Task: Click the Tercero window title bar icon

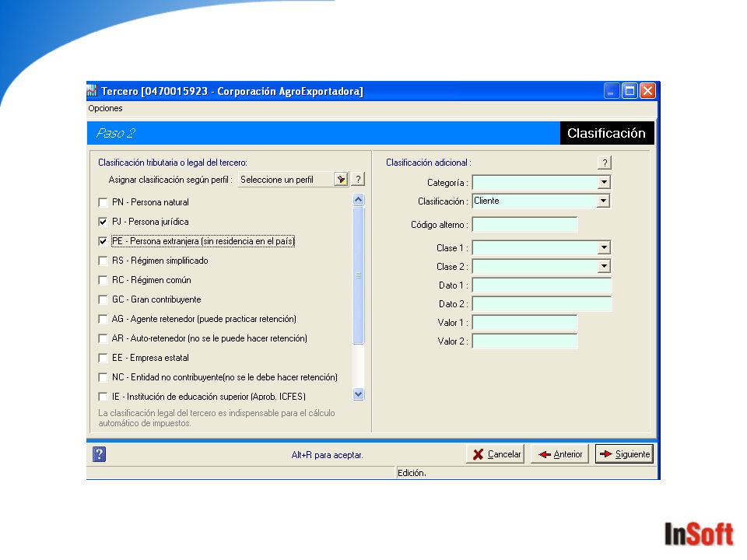Action: (92, 90)
